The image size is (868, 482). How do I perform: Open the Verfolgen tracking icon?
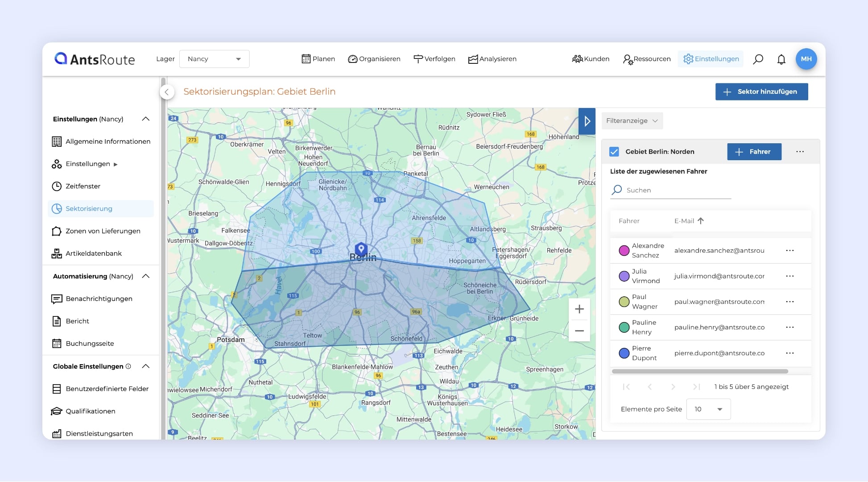[x=418, y=58]
